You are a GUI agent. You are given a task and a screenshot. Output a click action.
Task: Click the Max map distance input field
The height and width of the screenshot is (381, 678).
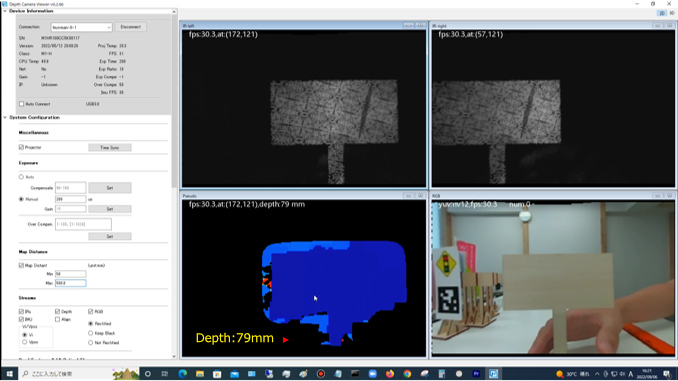(x=70, y=283)
